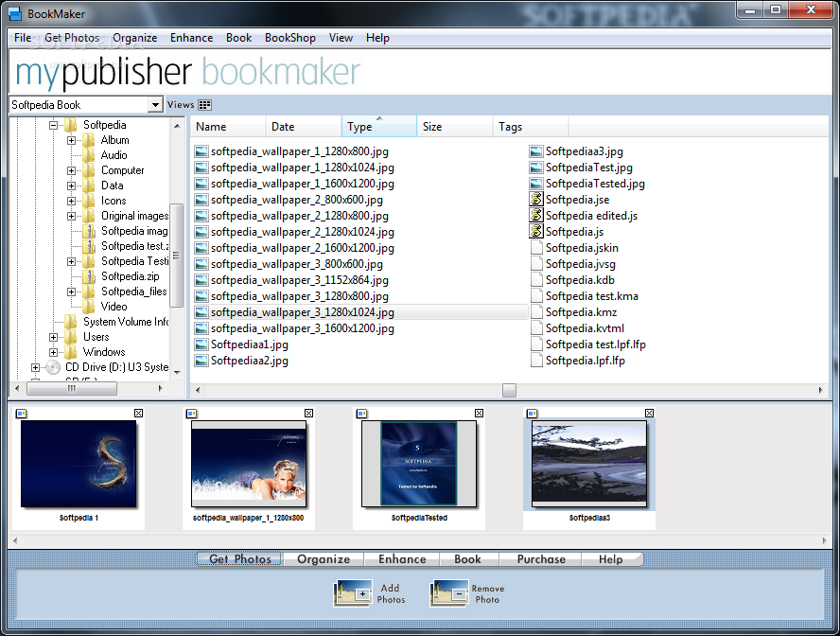Click the Add Photos icon
Screen dimensions: 840x636
353,593
